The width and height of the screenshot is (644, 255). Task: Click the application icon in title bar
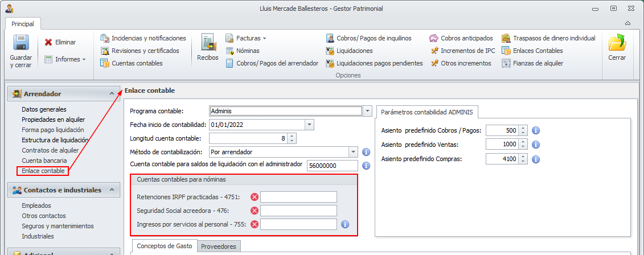click(x=9, y=8)
